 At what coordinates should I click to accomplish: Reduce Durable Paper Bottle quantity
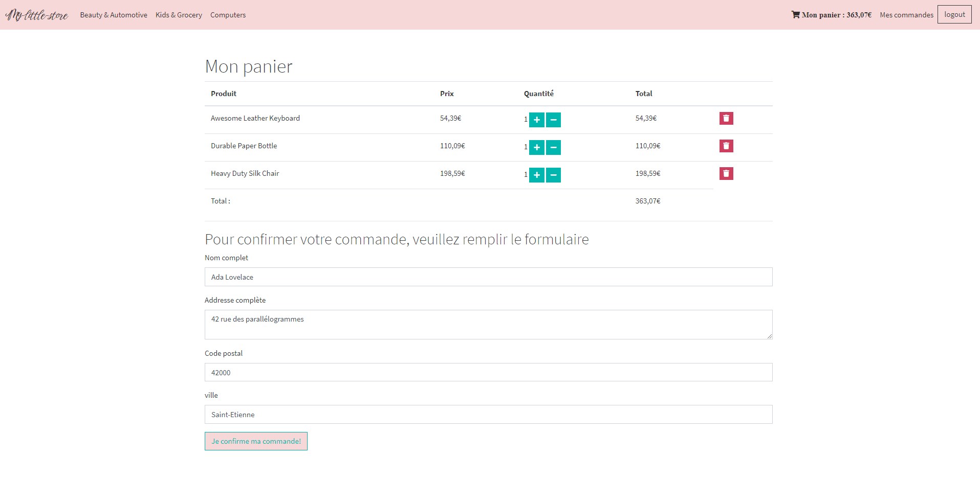(x=553, y=147)
